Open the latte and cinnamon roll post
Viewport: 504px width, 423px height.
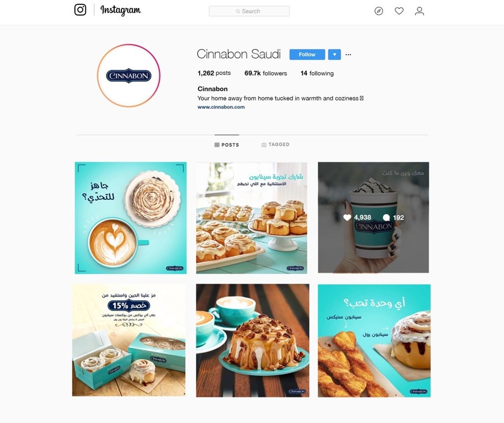point(131,218)
